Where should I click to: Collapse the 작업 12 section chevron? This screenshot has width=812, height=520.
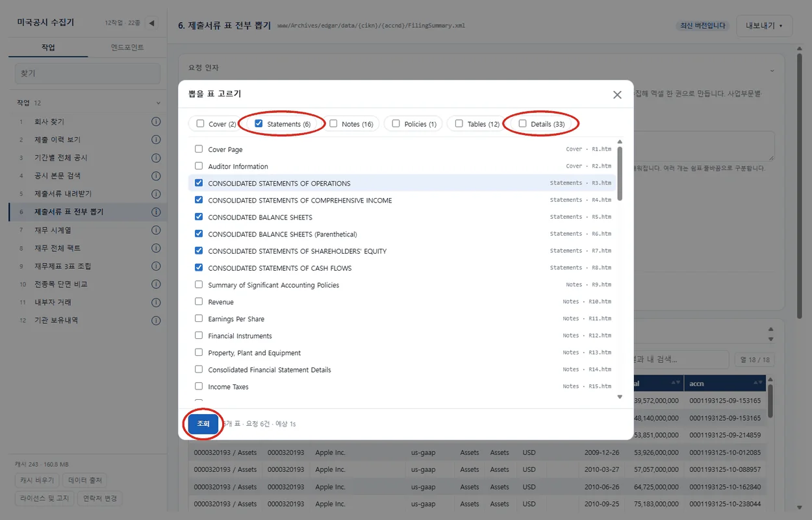point(158,103)
